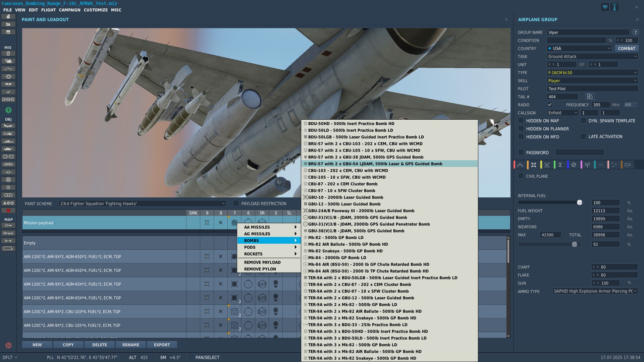Select the helicopter object placement icon
Image resolution: width=644 pixels, height=362 pixels.
[8, 133]
